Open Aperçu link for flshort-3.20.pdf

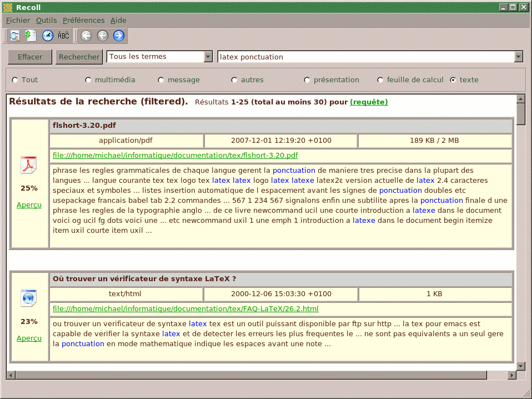click(29, 205)
